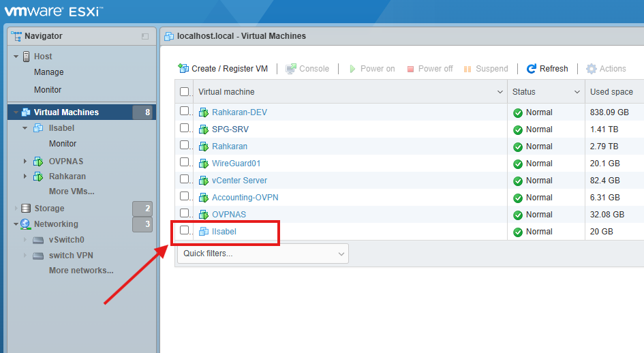This screenshot has height=353, width=644.
Task: Click the WireGuard01 VM icon in the table
Action: pyautogui.click(x=204, y=164)
